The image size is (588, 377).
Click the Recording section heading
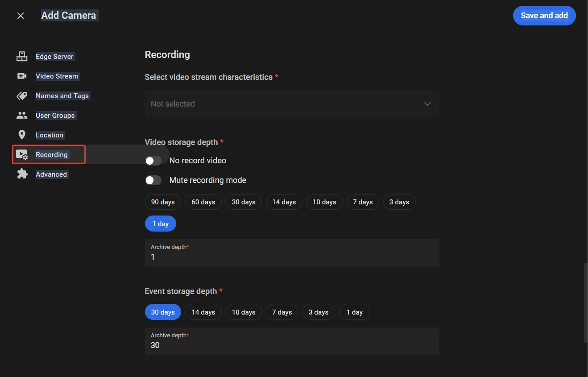pos(167,55)
